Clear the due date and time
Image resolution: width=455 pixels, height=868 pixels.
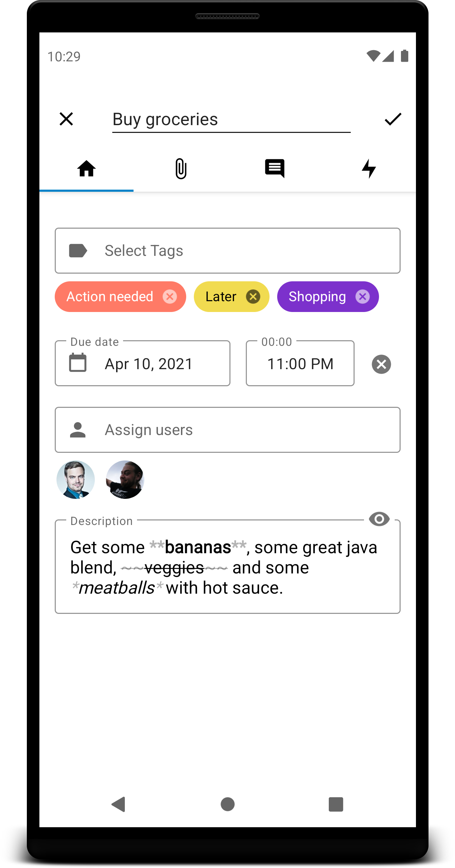[x=381, y=364]
